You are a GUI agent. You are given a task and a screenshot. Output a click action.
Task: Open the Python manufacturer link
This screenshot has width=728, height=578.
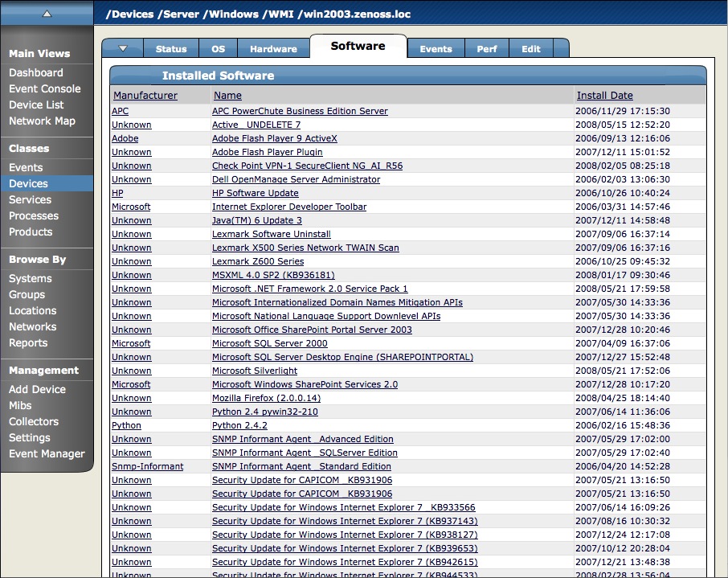(126, 425)
